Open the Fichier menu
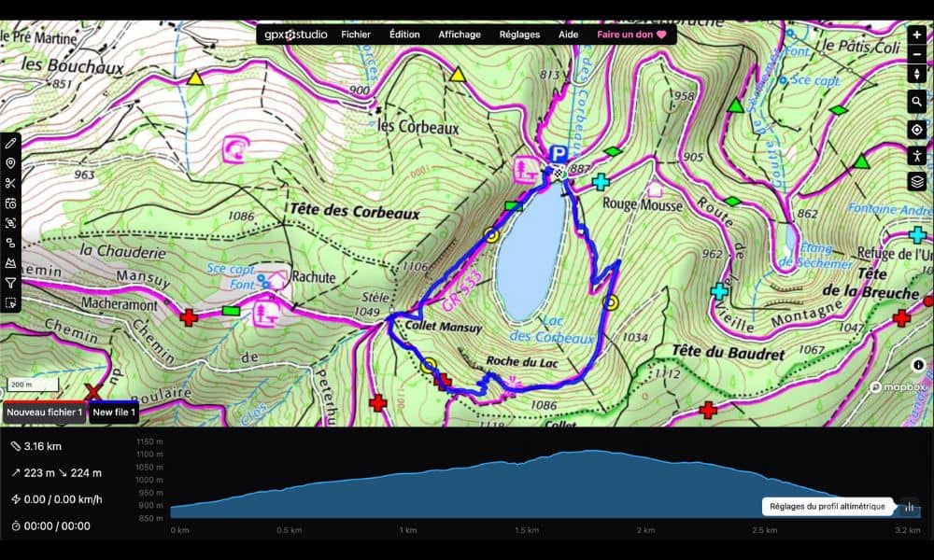Screen dimensions: 934x560 coord(356,35)
